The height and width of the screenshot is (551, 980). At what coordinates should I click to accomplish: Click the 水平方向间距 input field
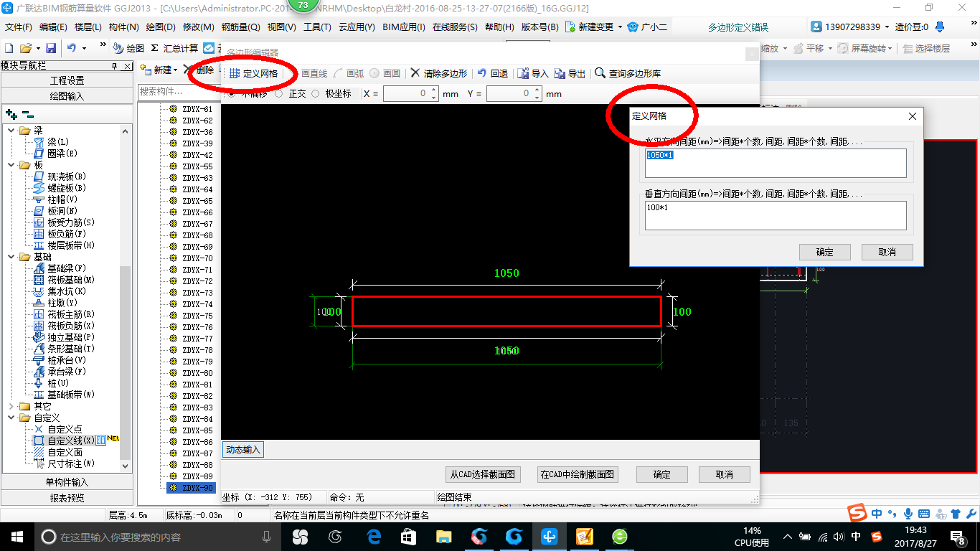(x=776, y=163)
